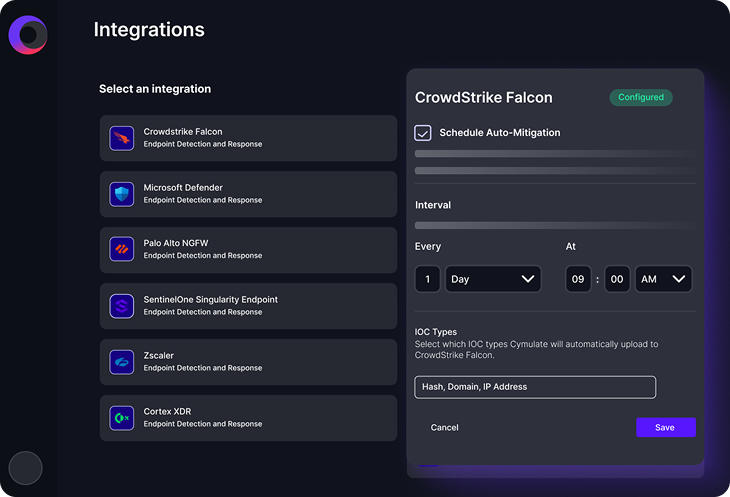Select the Zscaler integration entry
The width and height of the screenshot is (730, 497).
tap(248, 362)
